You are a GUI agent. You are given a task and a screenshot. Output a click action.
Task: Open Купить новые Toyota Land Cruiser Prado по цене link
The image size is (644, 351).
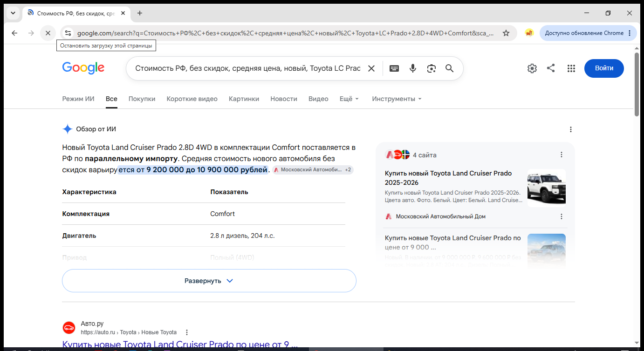point(453,243)
